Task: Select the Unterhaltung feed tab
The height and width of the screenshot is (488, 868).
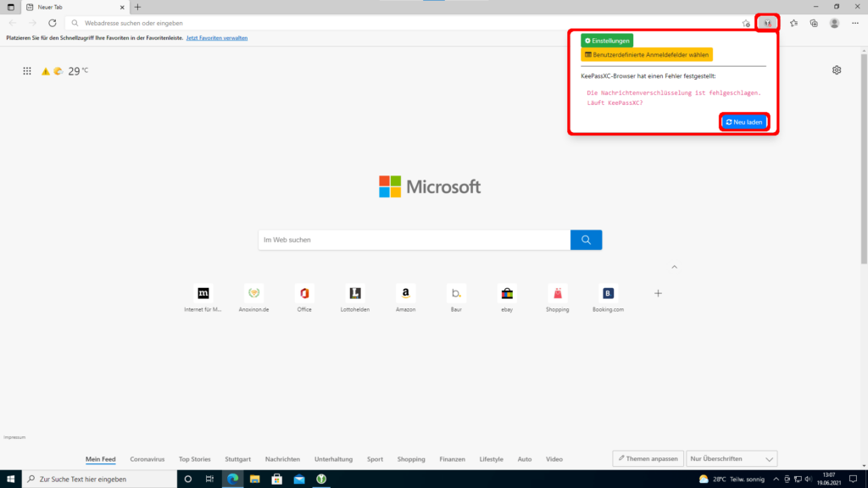Action: click(x=333, y=459)
